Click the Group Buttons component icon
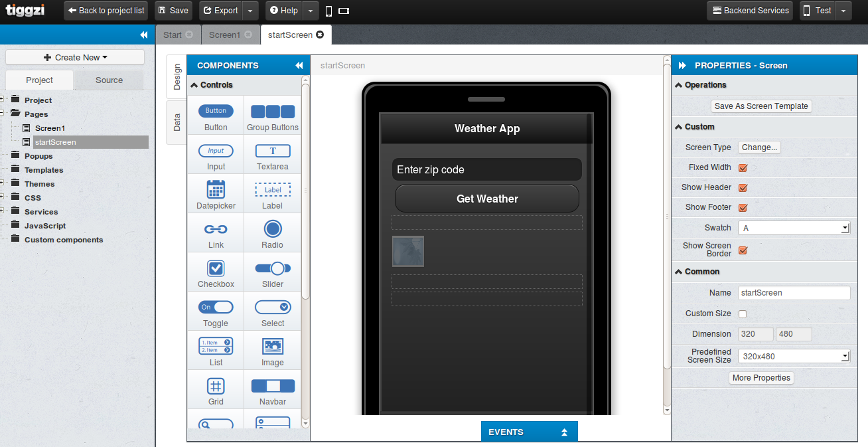 point(273,112)
